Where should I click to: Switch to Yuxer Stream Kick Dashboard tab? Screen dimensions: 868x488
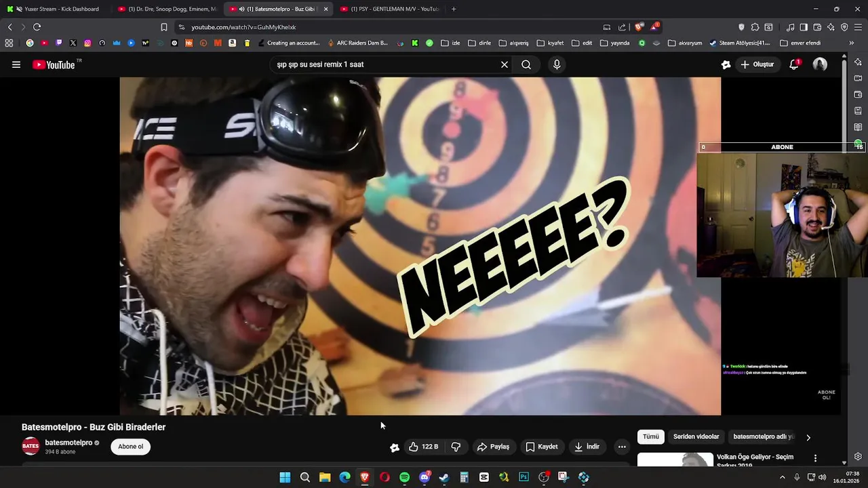point(56,9)
